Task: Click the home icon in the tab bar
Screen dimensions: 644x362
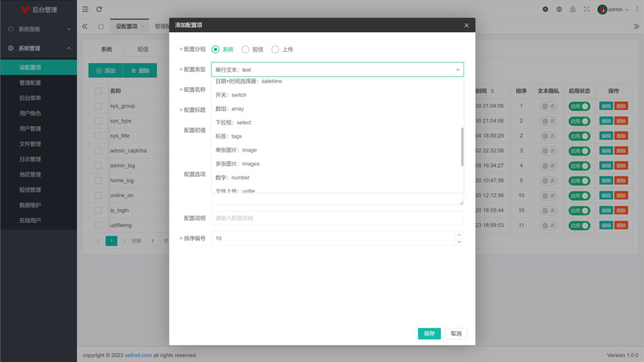Action: pos(101,26)
